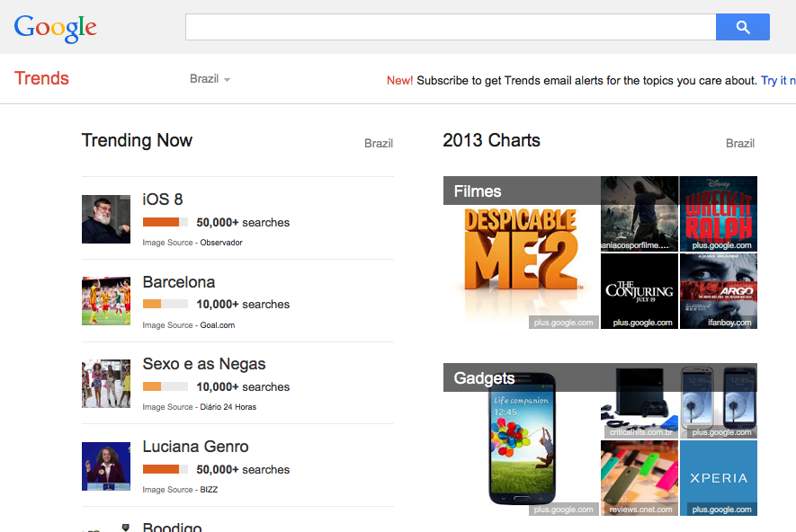Open the Observador image source link
The height and width of the screenshot is (532, 796).
pyautogui.click(x=221, y=243)
